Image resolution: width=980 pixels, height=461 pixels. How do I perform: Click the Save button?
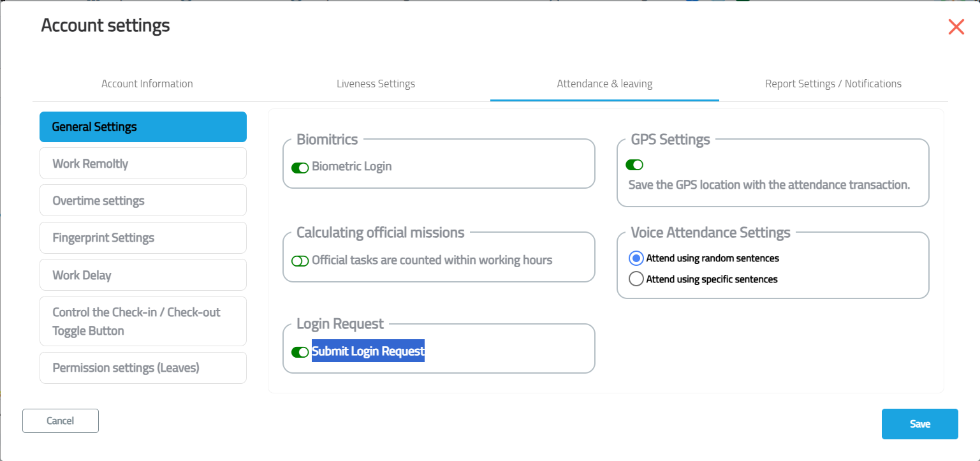(x=919, y=424)
